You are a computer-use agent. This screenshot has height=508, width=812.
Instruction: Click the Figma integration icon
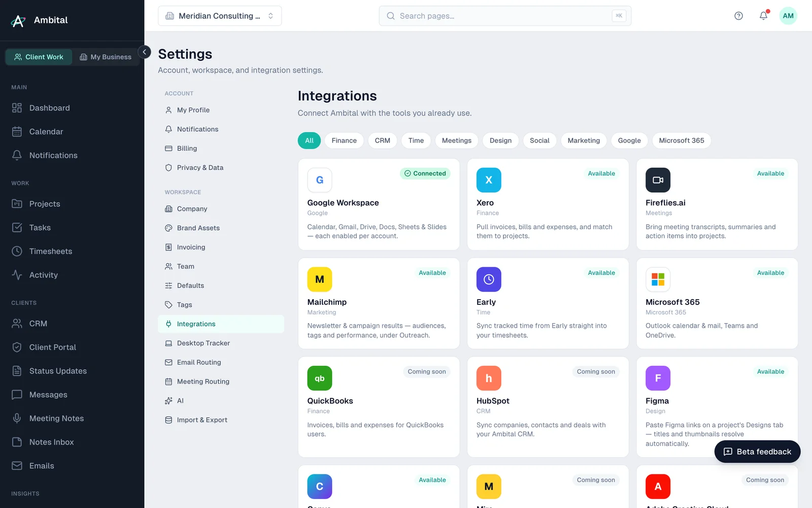(658, 378)
